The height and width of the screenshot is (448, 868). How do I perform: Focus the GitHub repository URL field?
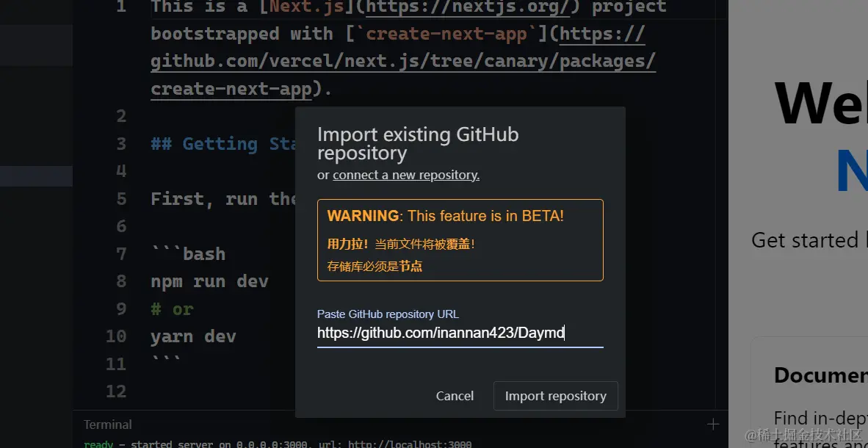tap(460, 333)
